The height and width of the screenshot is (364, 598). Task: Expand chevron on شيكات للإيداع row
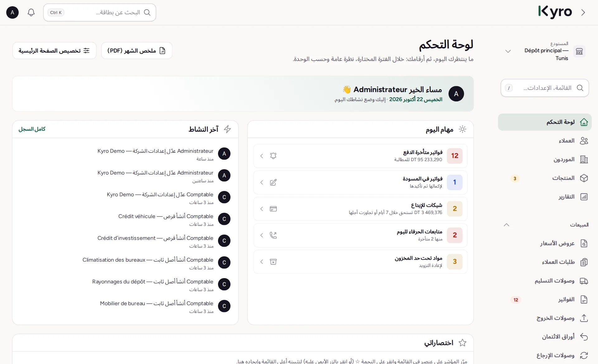262,209
